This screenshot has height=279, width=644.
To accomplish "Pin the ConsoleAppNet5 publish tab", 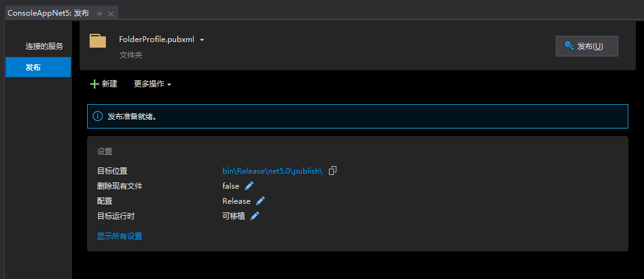I will 99,13.
